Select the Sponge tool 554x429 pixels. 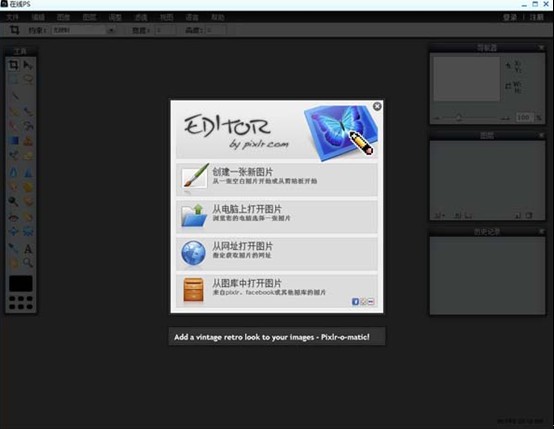(x=28, y=187)
